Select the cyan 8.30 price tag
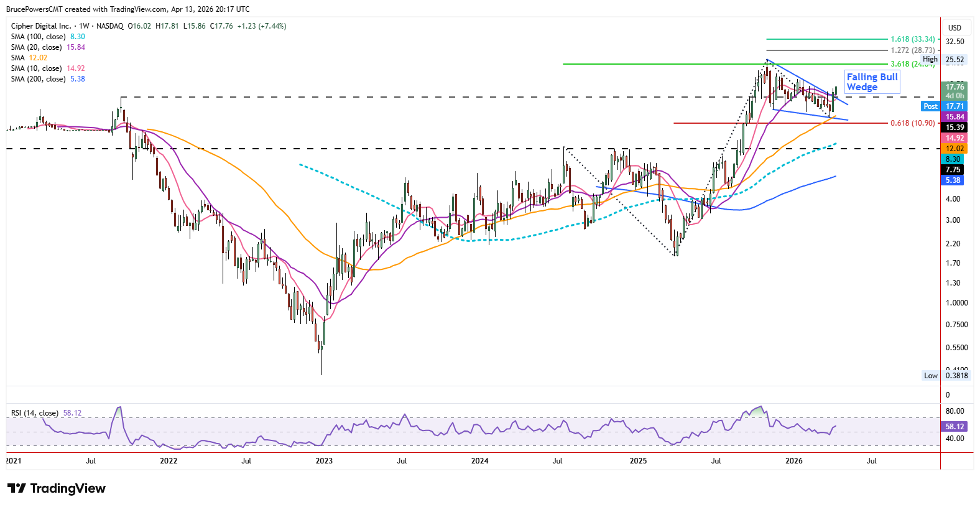Image resolution: width=980 pixels, height=507 pixels. (x=953, y=159)
